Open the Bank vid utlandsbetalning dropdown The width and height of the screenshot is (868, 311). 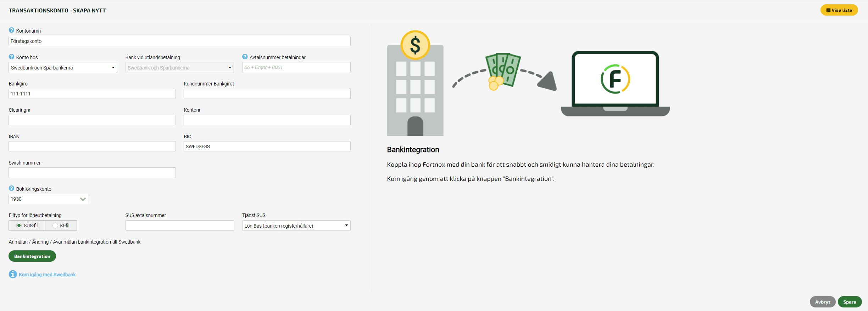point(179,68)
